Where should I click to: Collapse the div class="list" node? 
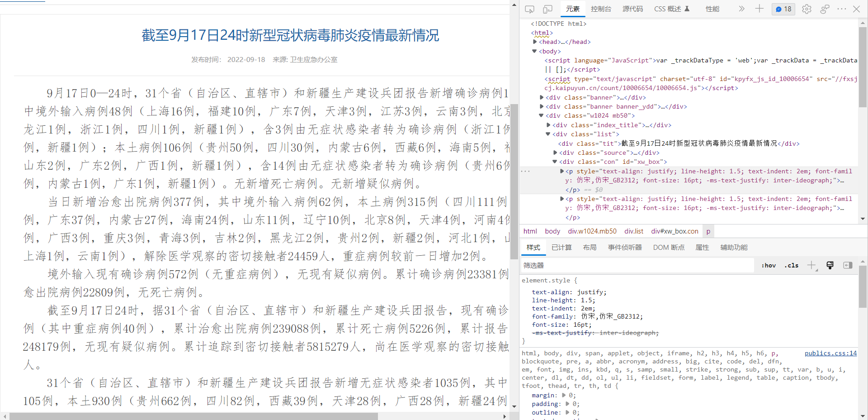coord(548,134)
